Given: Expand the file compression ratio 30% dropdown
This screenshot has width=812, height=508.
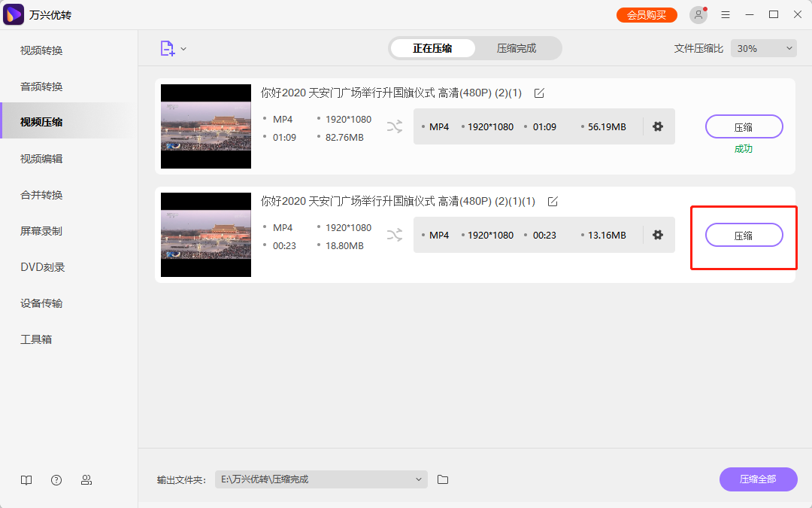Looking at the screenshot, I should click(x=763, y=47).
